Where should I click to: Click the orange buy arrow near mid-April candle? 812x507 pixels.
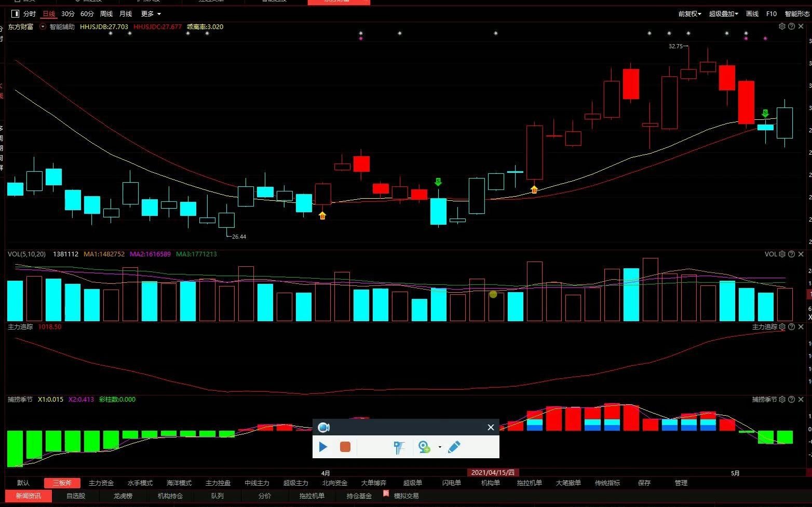click(x=534, y=189)
